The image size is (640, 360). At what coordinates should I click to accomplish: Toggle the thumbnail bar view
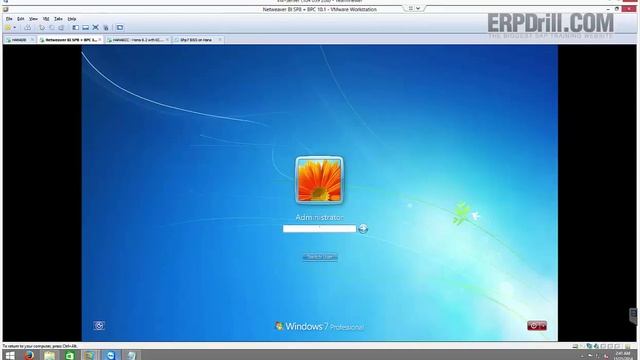coord(85,28)
